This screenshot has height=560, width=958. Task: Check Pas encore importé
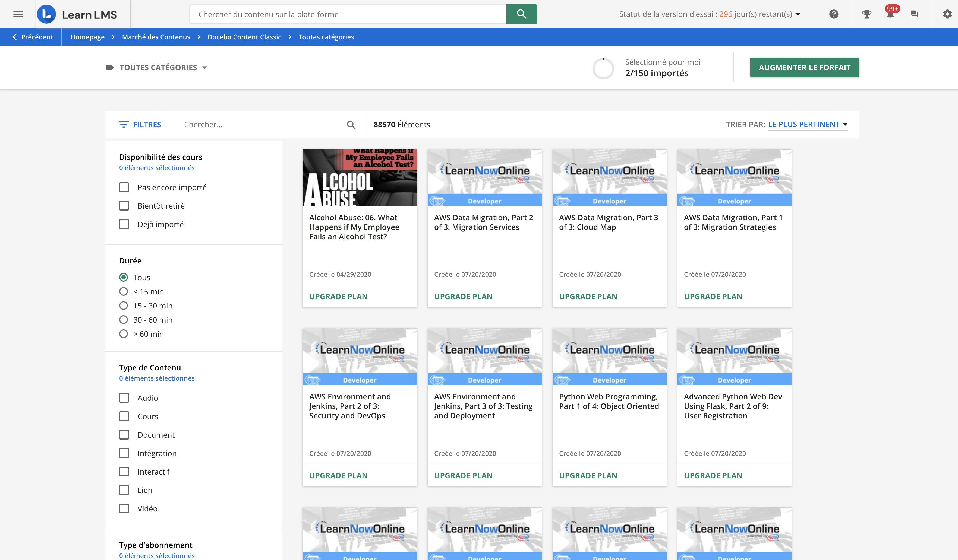click(124, 187)
